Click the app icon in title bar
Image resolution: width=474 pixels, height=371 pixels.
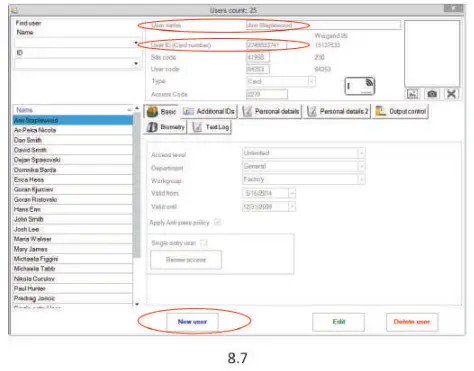[x=14, y=11]
